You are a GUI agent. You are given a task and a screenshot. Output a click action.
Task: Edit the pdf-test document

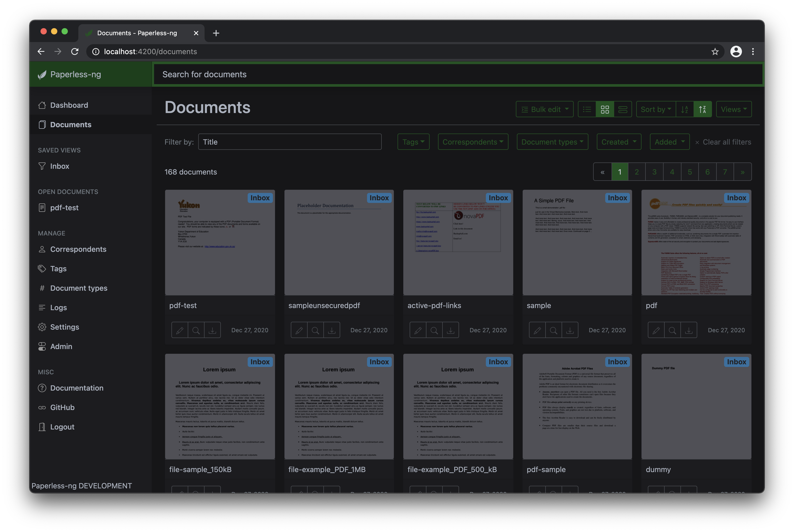pos(180,329)
